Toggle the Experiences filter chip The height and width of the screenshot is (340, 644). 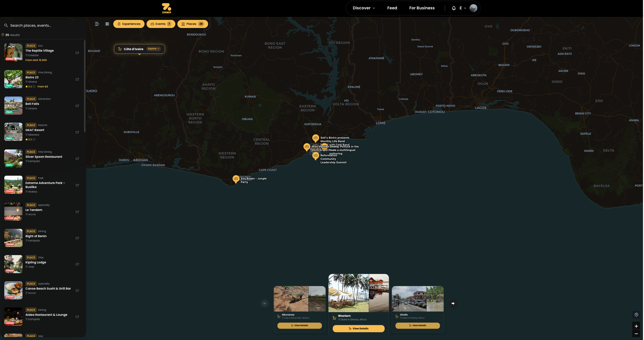(x=129, y=24)
